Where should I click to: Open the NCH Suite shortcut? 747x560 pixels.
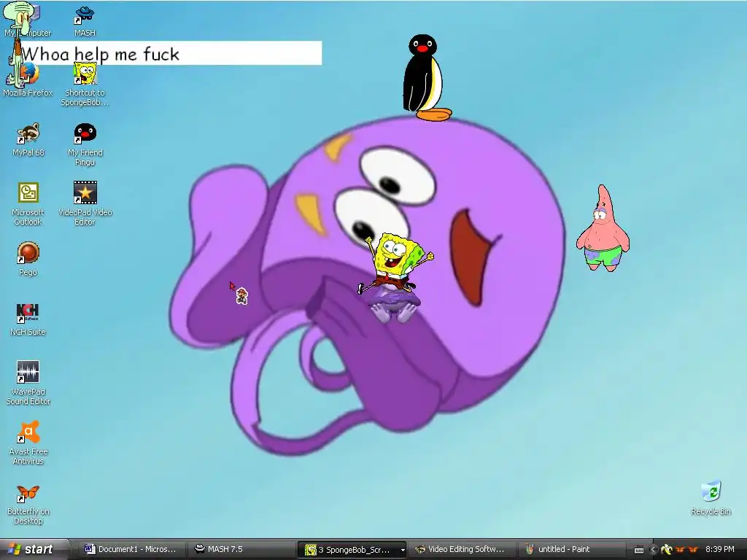(28, 319)
